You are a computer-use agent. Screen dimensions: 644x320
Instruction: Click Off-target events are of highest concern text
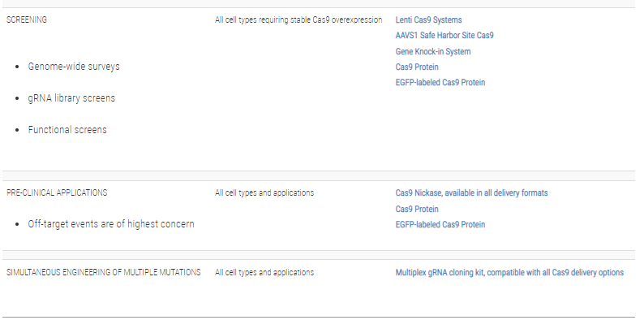point(111,223)
